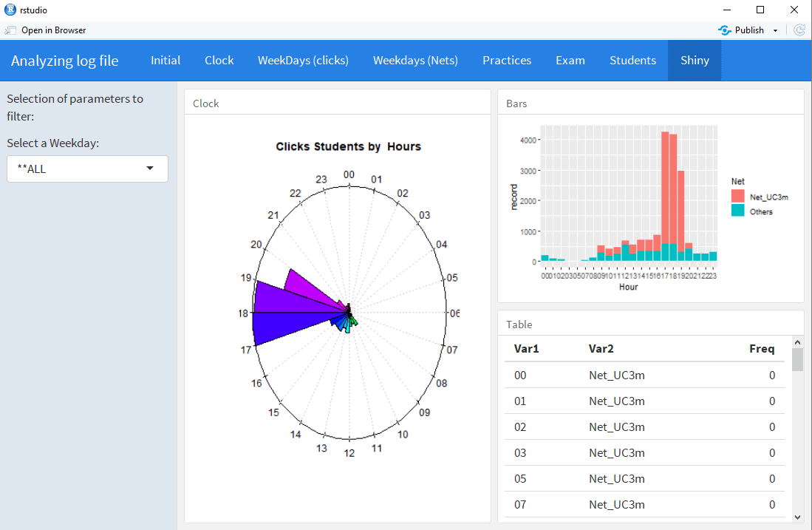Expand the Publish dropdown arrow
The image size is (812, 530).
tap(774, 30)
